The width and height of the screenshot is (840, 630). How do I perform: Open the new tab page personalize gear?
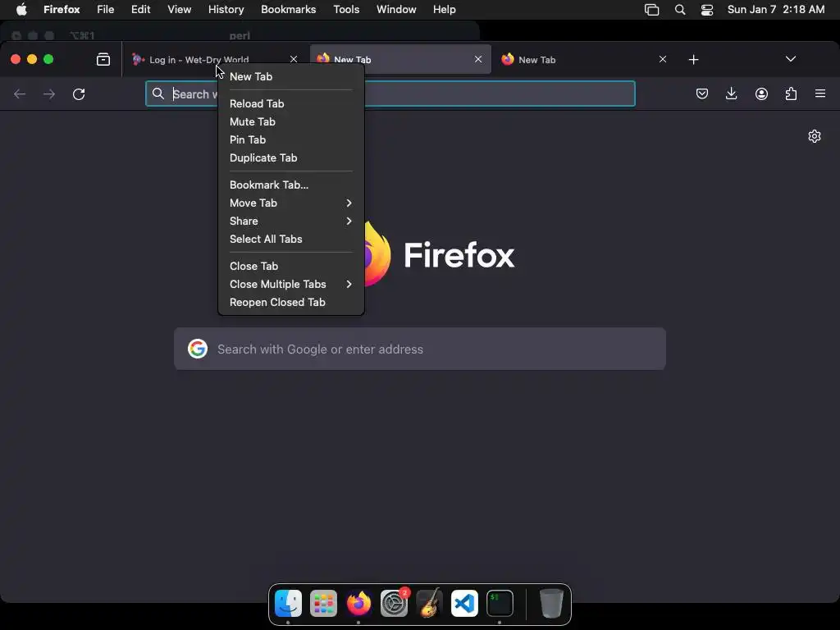(815, 136)
